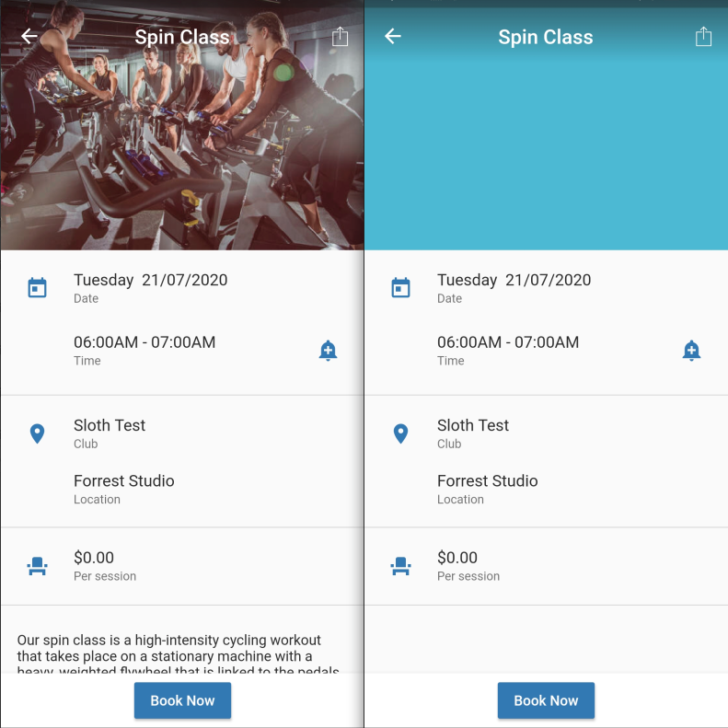This screenshot has width=728, height=728.
Task: Tap calendar icon on left screen
Action: 37,287
